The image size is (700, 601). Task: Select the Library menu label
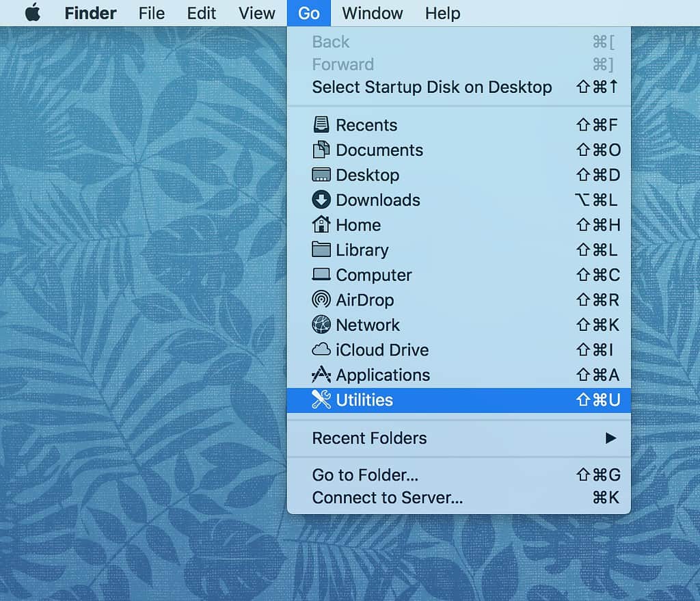pos(362,250)
